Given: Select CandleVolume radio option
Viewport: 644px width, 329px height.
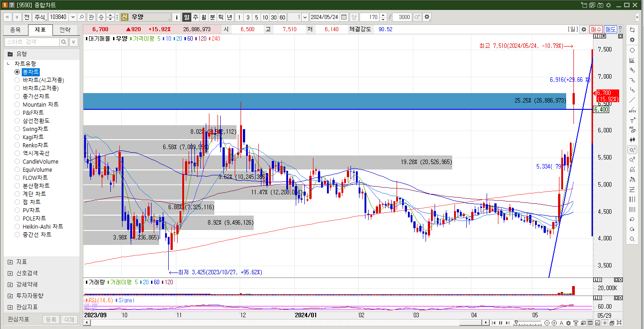Looking at the screenshot, I should pyautogui.click(x=17, y=161).
